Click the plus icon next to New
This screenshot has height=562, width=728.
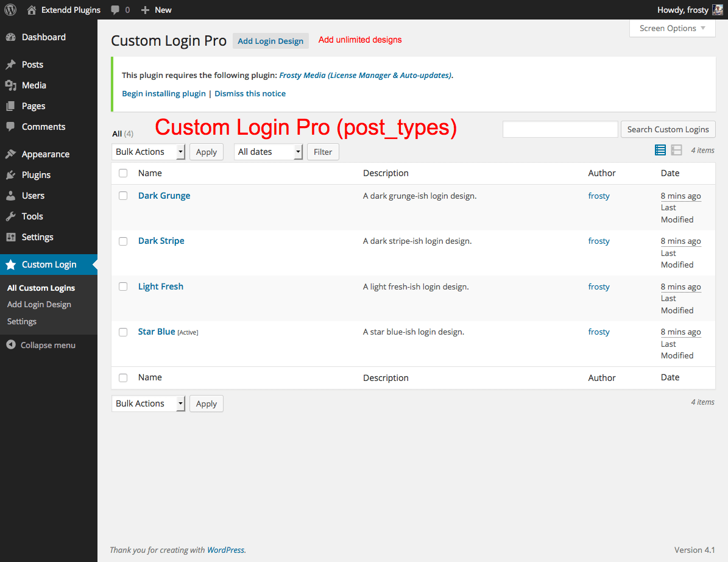146,10
